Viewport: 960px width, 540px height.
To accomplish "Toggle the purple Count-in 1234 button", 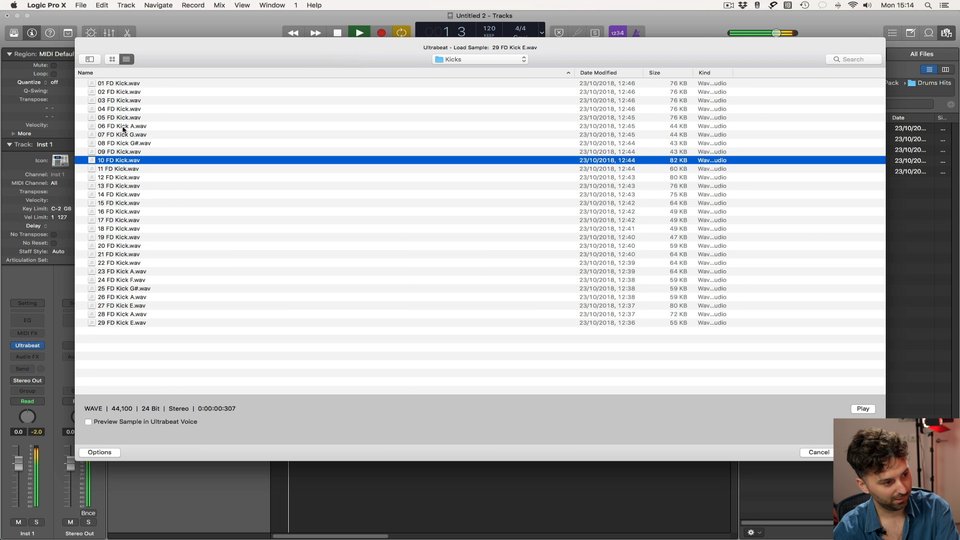I will pos(617,32).
